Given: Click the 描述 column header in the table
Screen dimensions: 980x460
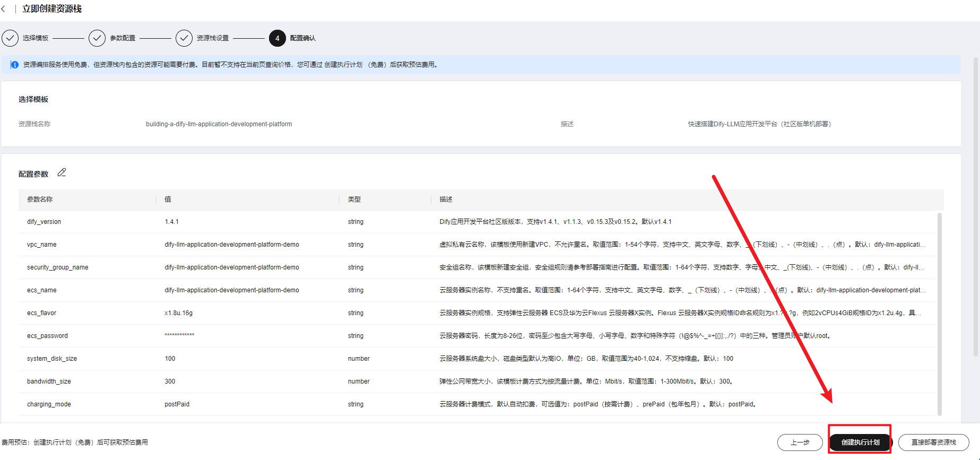Looking at the screenshot, I should click(x=446, y=199).
